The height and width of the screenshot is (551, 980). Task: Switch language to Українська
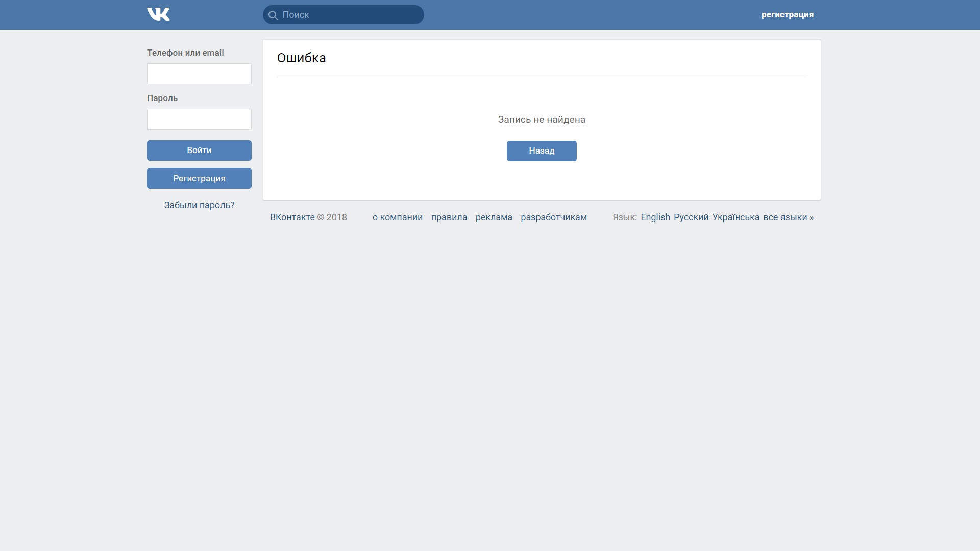[x=736, y=217]
